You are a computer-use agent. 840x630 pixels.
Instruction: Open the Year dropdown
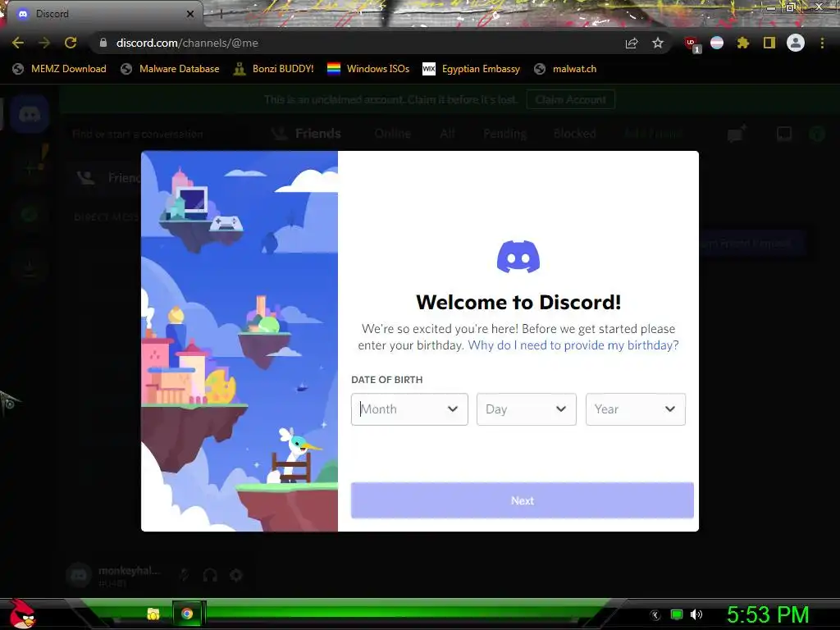point(636,409)
